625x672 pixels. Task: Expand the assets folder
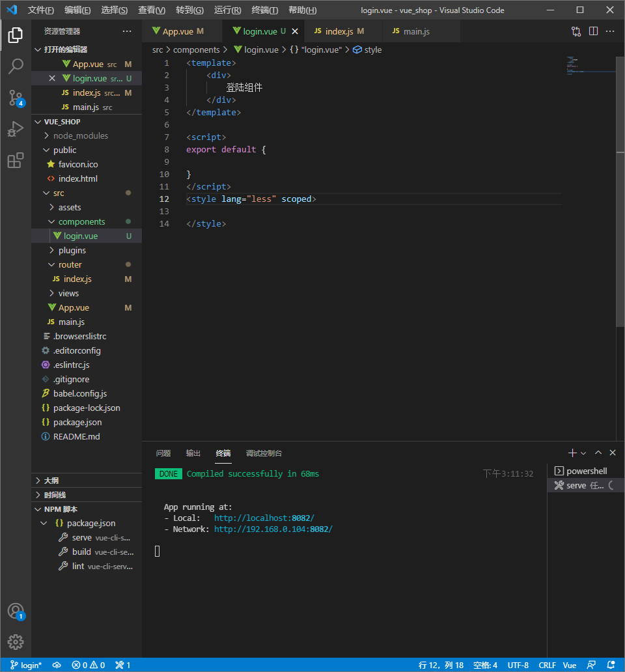[87, 208]
